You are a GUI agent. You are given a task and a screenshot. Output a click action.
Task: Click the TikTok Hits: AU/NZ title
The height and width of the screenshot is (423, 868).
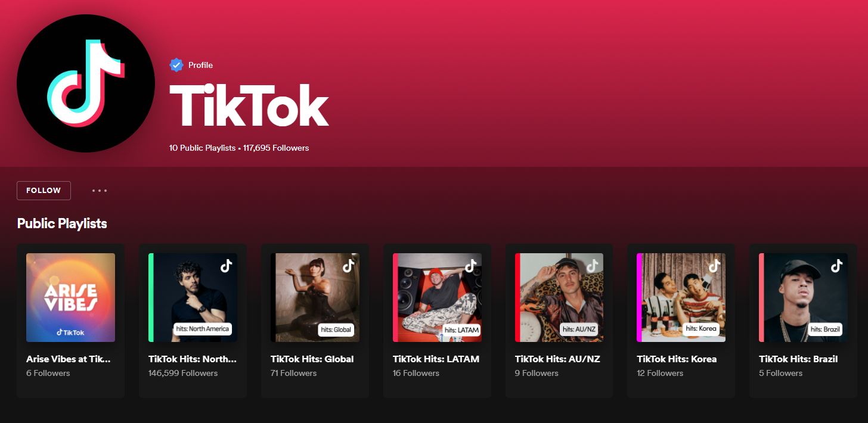557,359
